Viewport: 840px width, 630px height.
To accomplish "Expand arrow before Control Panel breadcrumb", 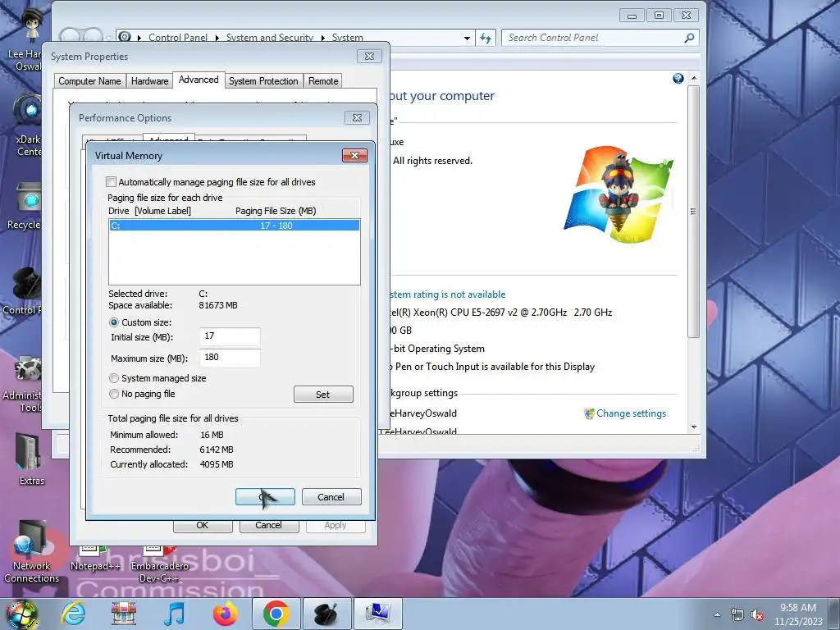I will click(x=139, y=38).
